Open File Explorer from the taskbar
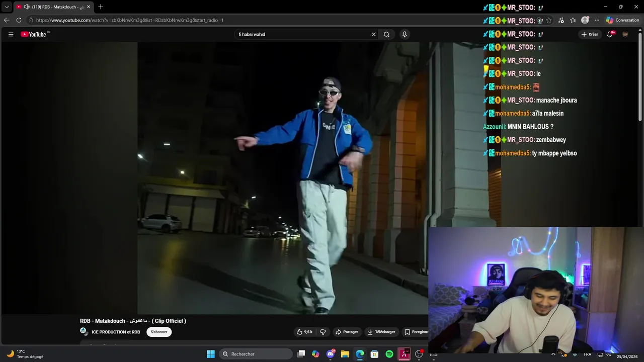The height and width of the screenshot is (362, 644). tap(345, 354)
